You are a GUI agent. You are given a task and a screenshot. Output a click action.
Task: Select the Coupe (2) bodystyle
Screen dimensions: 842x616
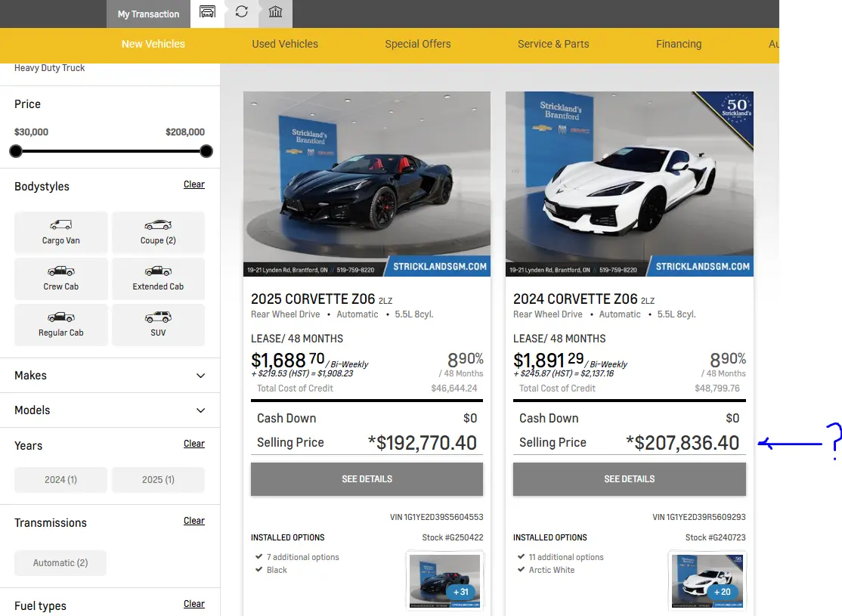point(158,232)
